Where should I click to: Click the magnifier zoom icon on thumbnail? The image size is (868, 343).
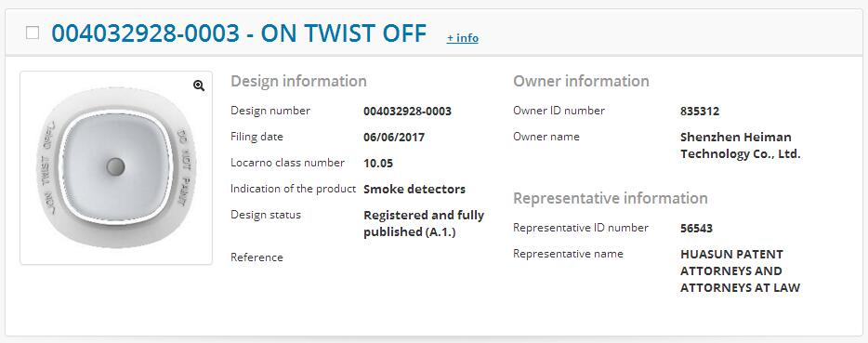[199, 86]
